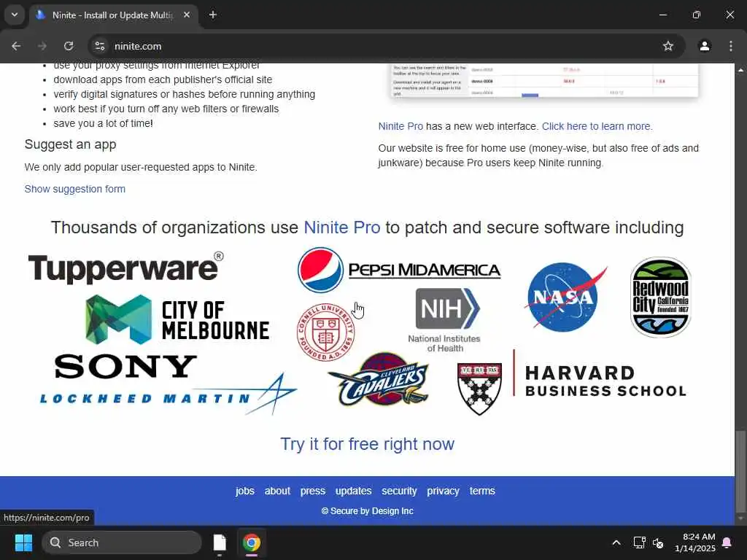Screen dimensions: 747x560
Task: Open the Ninite Pro link in the heading
Action: point(342,227)
